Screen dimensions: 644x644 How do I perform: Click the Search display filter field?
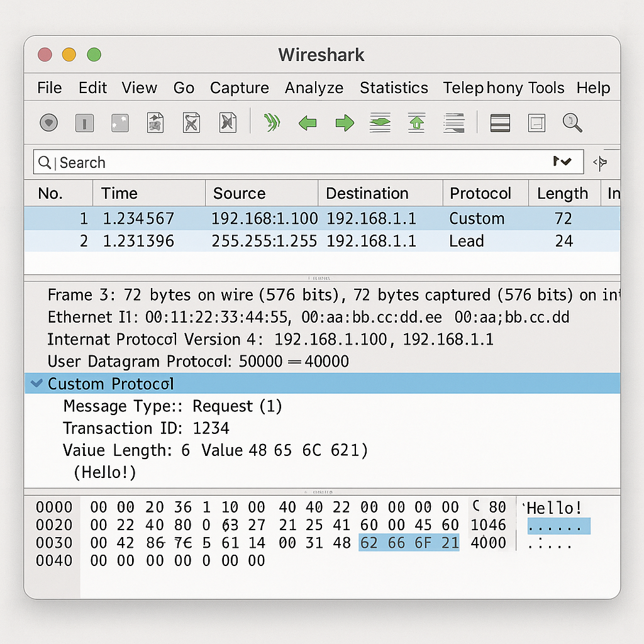coord(308,162)
